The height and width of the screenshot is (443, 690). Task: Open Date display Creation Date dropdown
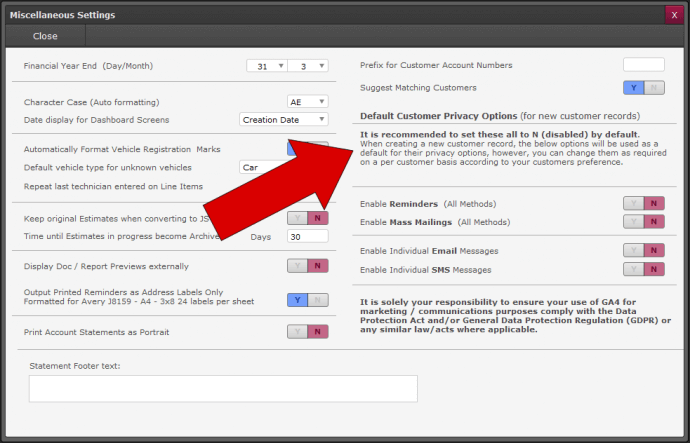(x=284, y=120)
